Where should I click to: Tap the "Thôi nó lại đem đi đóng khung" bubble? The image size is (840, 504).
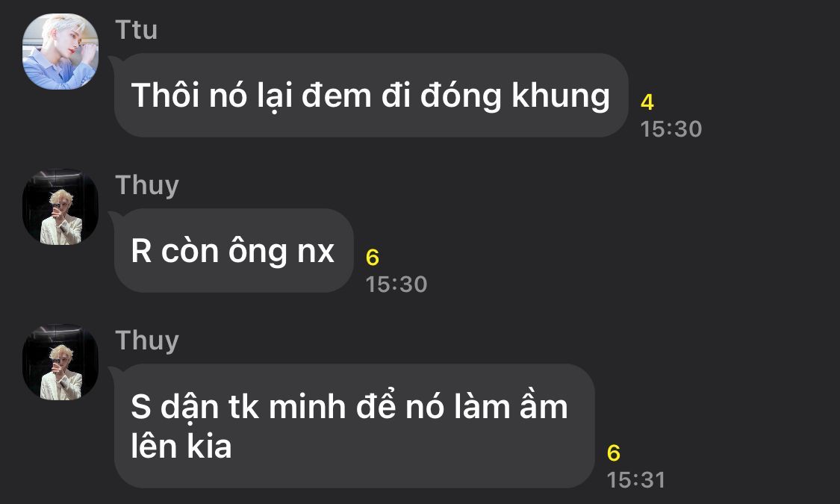(x=370, y=96)
